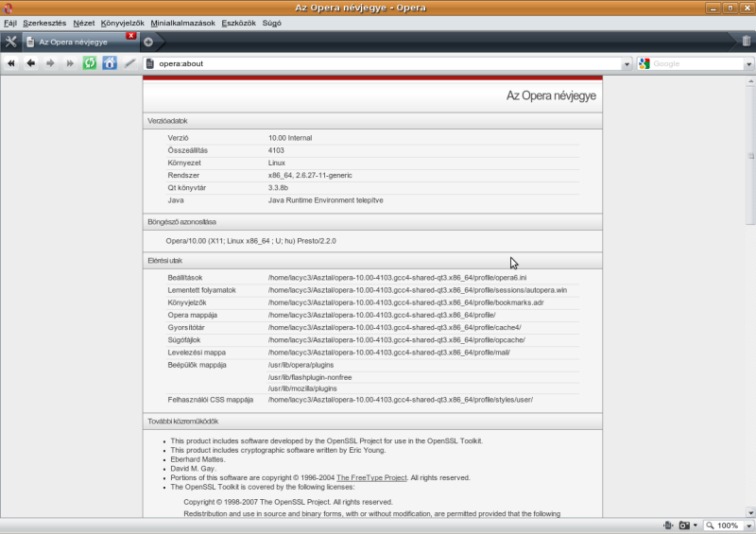Go back one page
The height and width of the screenshot is (534, 756).
click(x=31, y=63)
